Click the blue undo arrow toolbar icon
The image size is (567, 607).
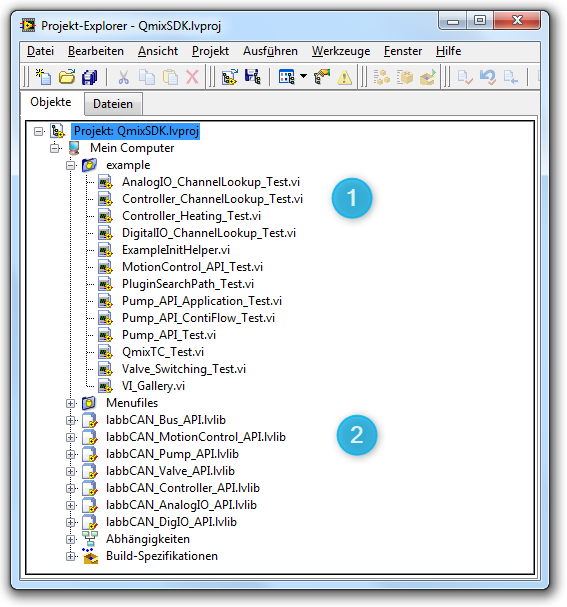click(488, 77)
